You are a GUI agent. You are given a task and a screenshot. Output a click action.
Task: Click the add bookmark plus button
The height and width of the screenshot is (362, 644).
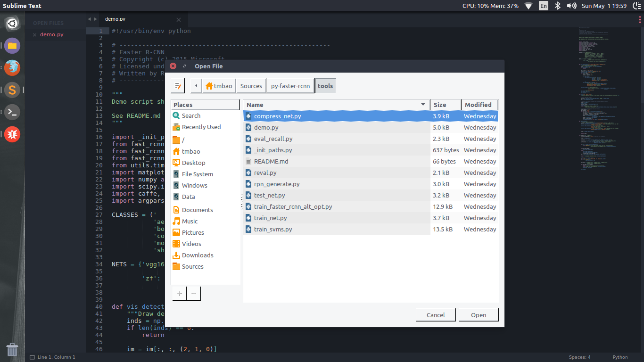(179, 293)
